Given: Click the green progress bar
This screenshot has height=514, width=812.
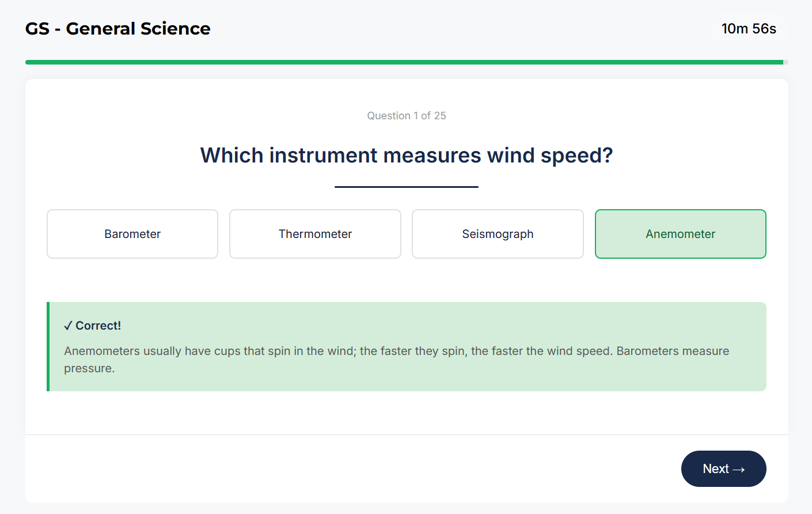Looking at the screenshot, I should (x=406, y=61).
